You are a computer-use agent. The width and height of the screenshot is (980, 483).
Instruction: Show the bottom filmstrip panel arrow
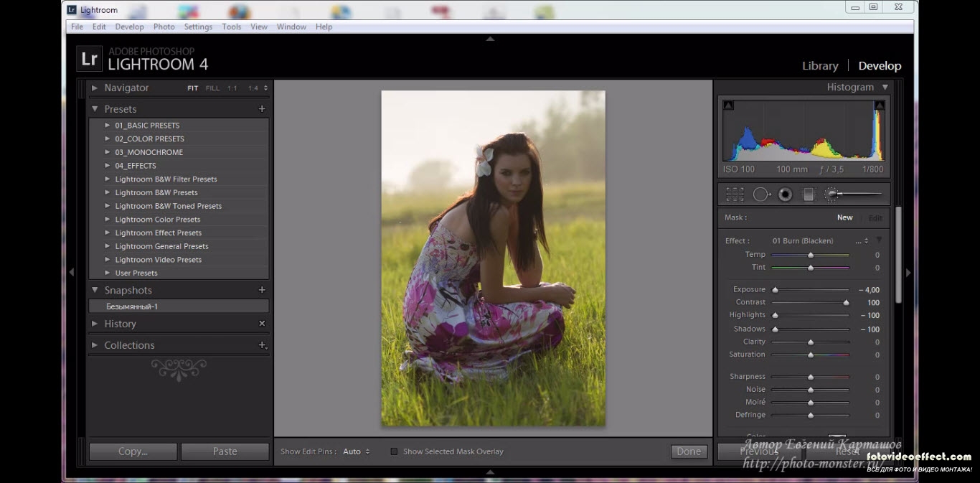[x=490, y=472]
